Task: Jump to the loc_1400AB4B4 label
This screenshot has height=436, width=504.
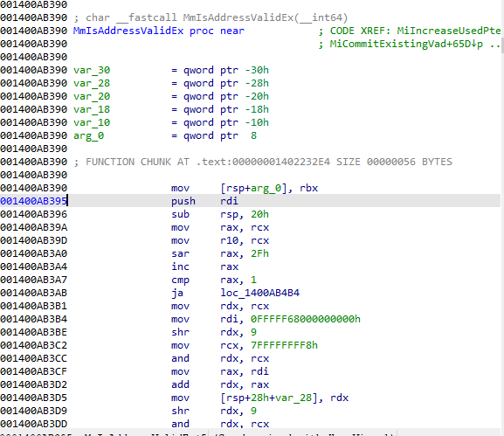Action: [x=259, y=294]
